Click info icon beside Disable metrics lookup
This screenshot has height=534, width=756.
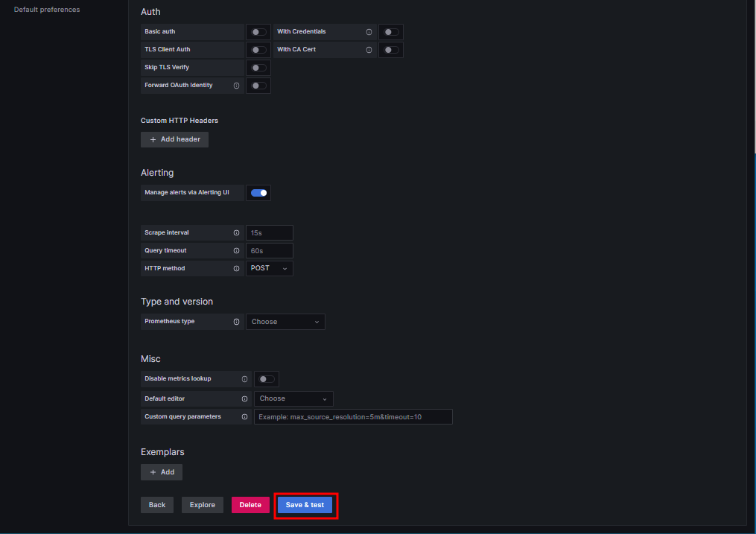click(244, 379)
